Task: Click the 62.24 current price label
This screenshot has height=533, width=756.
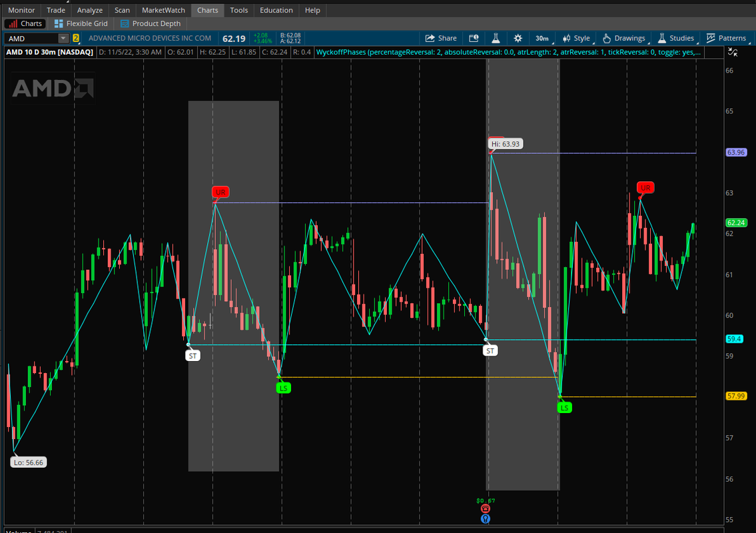Action: 736,223
